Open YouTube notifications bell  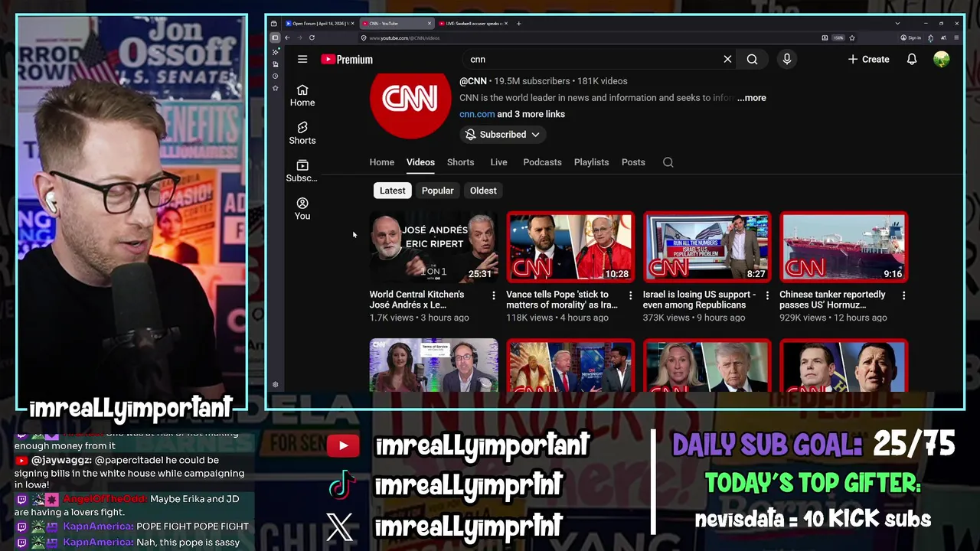[x=912, y=59]
